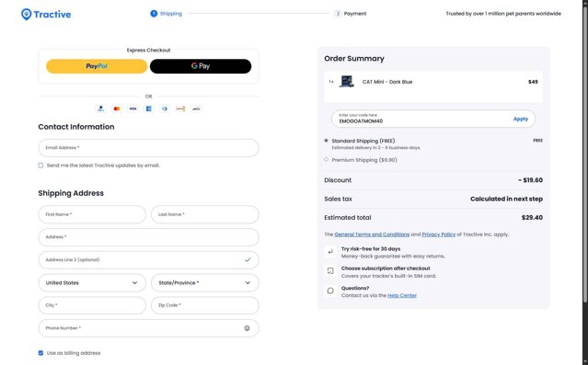Focus the Address Line 2 optional field
588x365 pixels.
148,259
